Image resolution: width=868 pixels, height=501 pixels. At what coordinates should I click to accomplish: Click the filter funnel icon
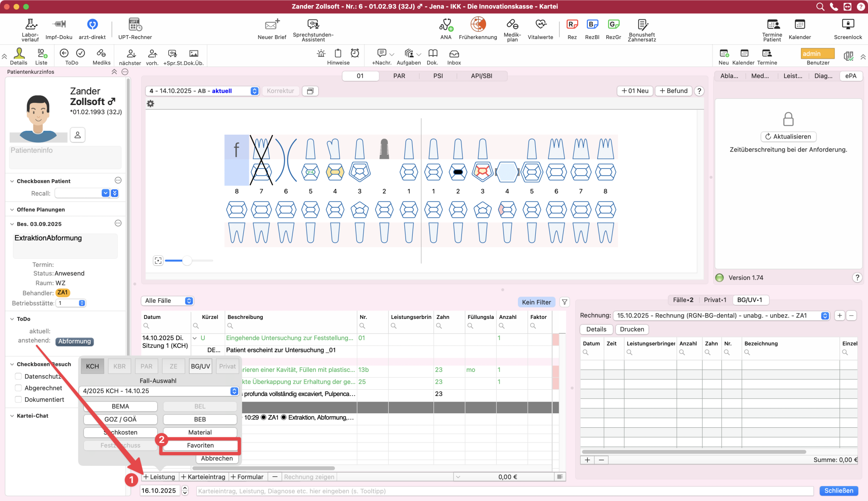click(565, 302)
